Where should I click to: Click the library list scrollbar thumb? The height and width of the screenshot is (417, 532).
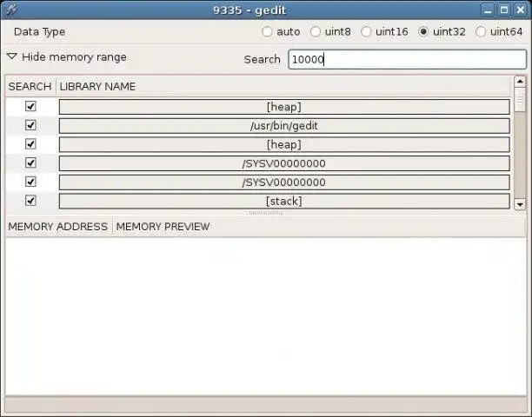coord(520,100)
